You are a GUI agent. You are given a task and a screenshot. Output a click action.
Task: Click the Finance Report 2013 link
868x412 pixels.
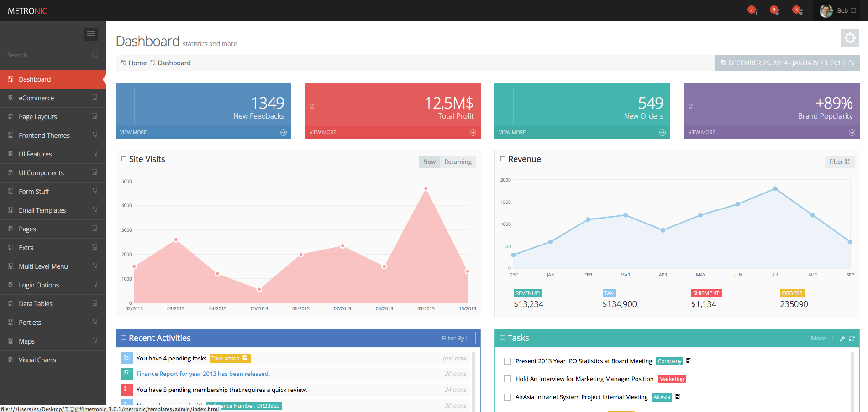click(x=203, y=374)
